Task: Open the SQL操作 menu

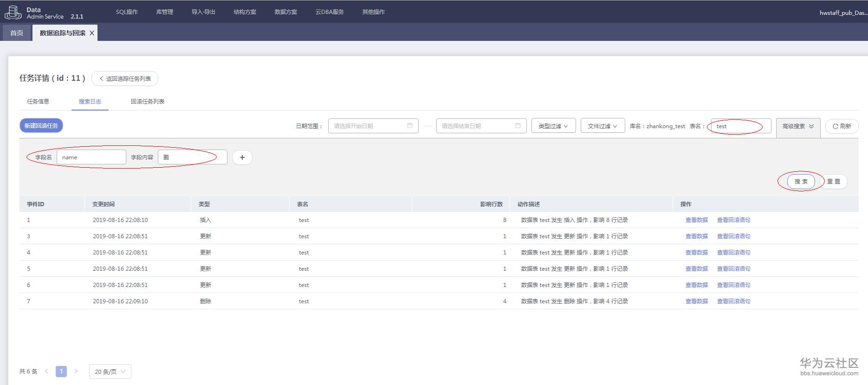Action: 127,12
